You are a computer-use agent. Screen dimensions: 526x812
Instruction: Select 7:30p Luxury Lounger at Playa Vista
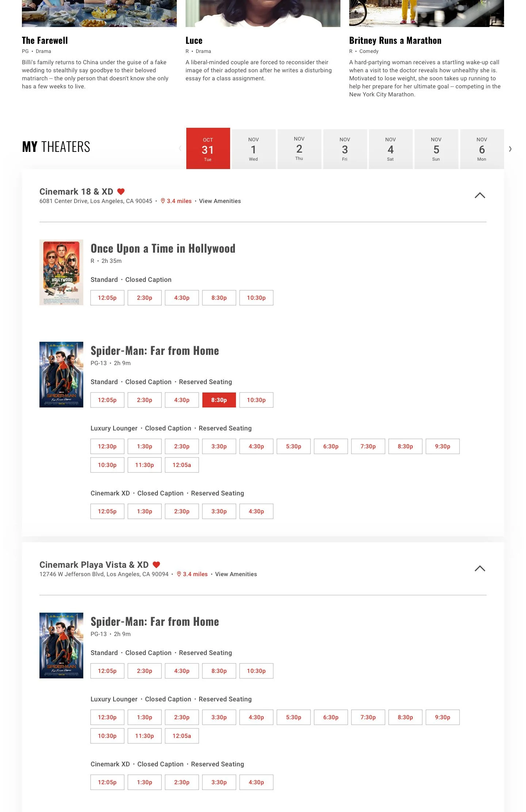point(368,717)
